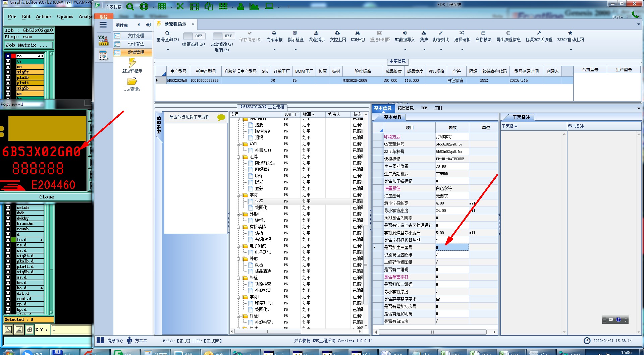
Task: Click the 'Job Matrix ...' button
Action: click(x=29, y=45)
